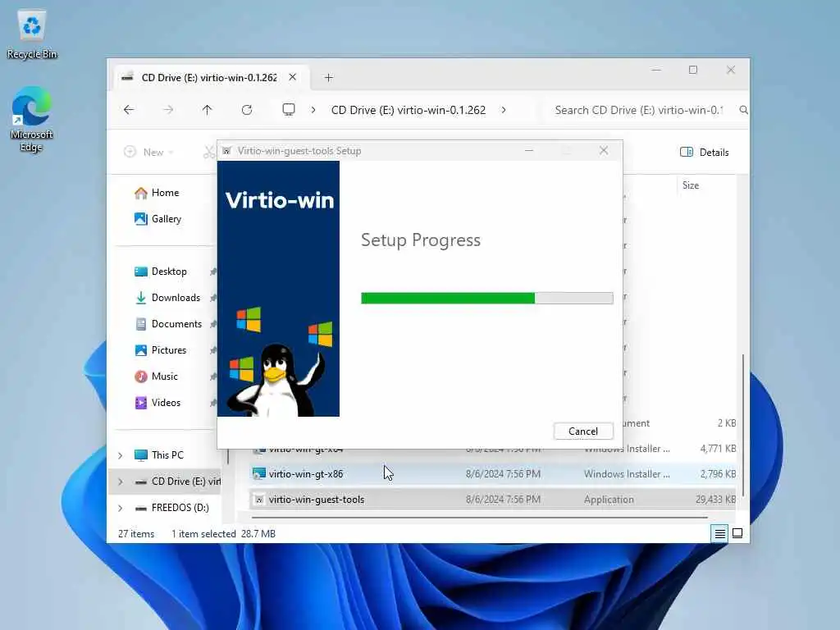This screenshot has height=630, width=840.
Task: Close the CD Drive (E:) tab
Action: (x=293, y=77)
